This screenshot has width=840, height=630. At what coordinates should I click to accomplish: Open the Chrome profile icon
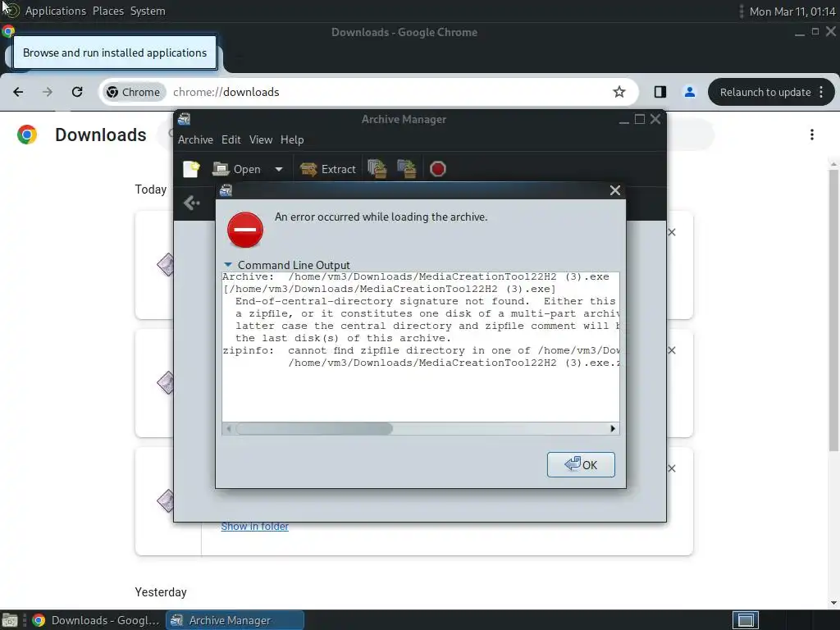click(689, 92)
